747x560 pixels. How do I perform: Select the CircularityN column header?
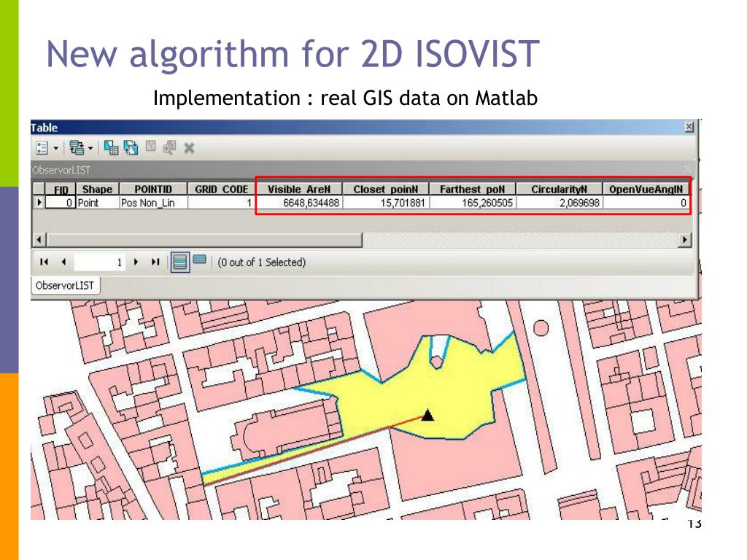point(559,190)
